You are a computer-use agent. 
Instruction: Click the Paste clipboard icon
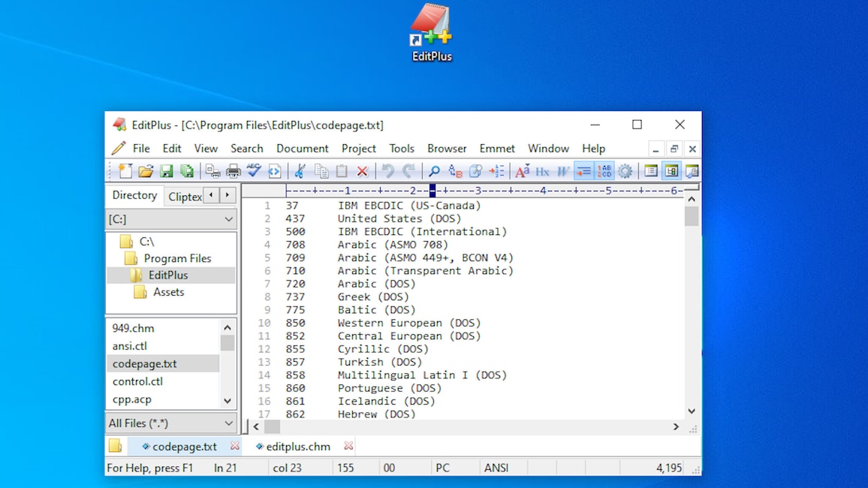(342, 171)
